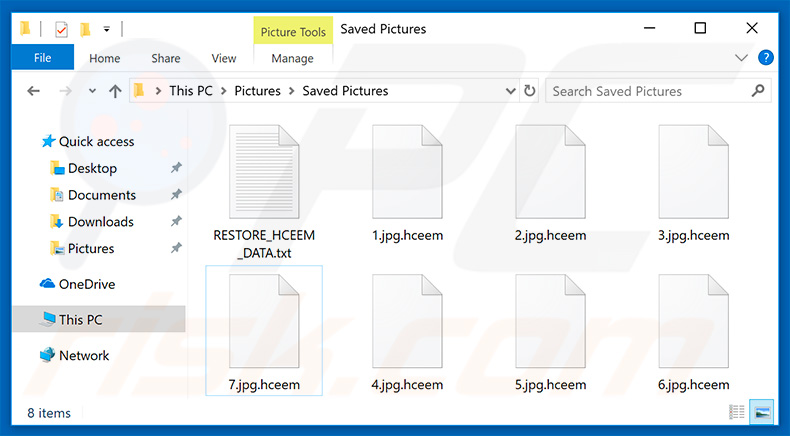Screen dimensions: 790x436
Task: Click the Picture Tools contextual tab
Action: point(293,31)
